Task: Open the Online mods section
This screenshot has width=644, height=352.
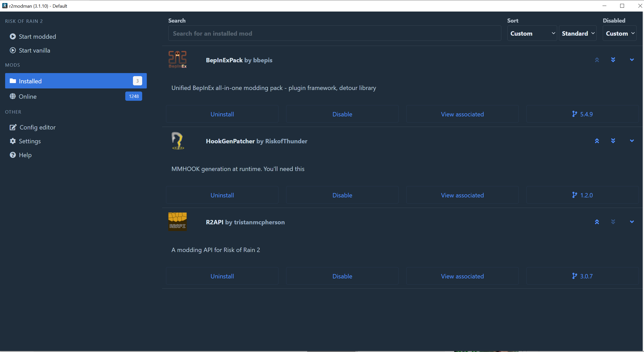Action: [x=76, y=96]
